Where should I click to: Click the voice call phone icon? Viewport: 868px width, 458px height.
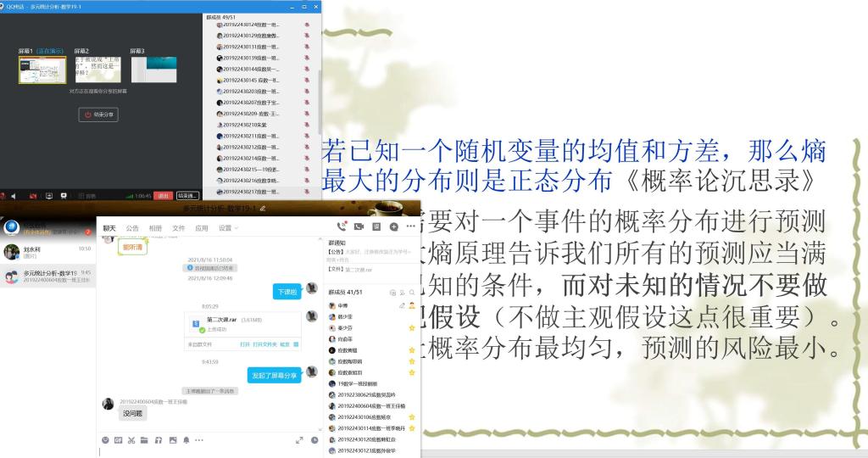(341, 227)
